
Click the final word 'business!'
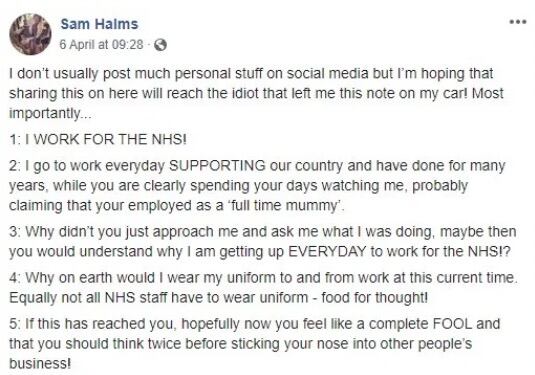[40, 363]
